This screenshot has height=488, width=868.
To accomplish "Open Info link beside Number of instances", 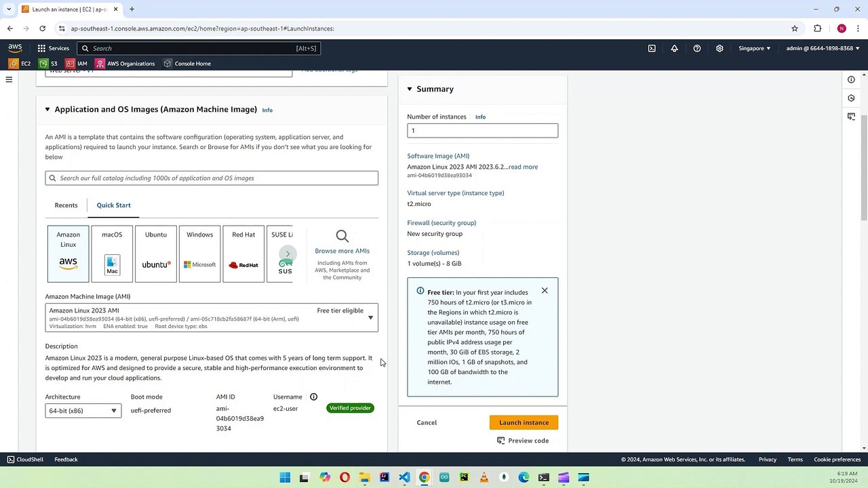I will (x=480, y=117).
